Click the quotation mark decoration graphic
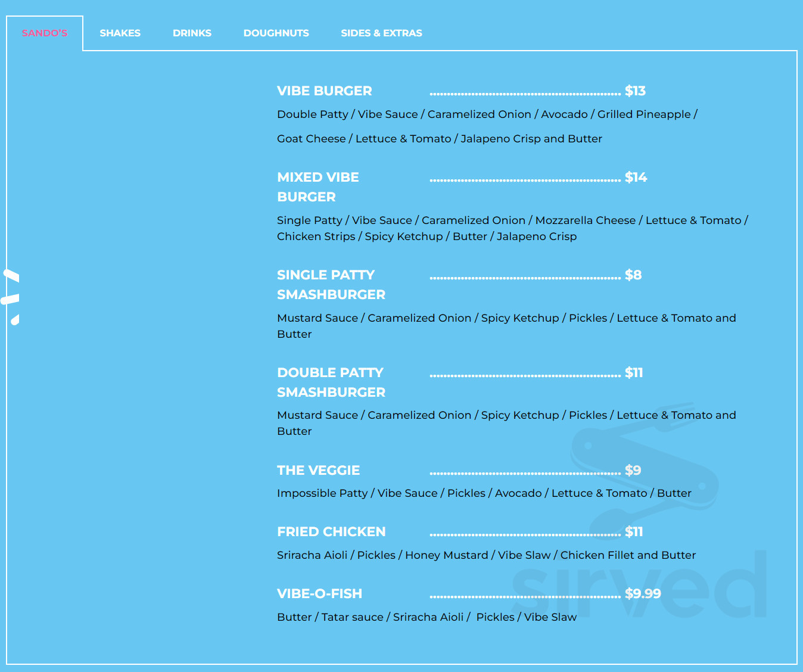Viewport: 803px width, 672px height. point(11,295)
